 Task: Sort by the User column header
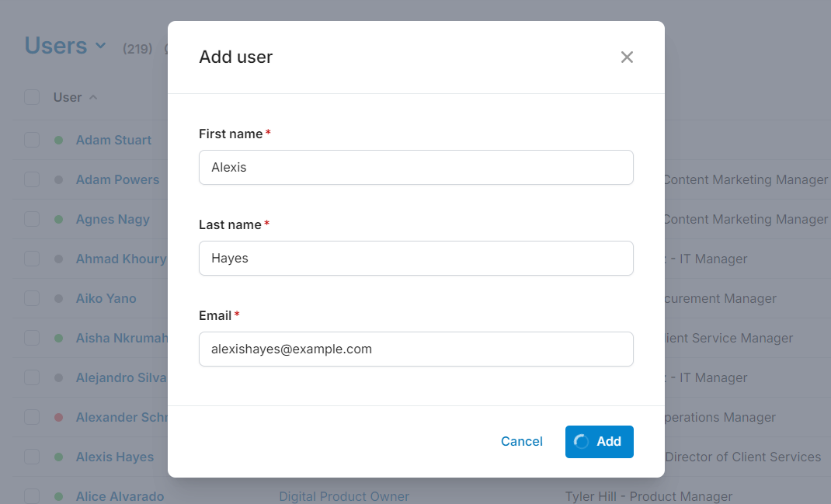pos(68,97)
